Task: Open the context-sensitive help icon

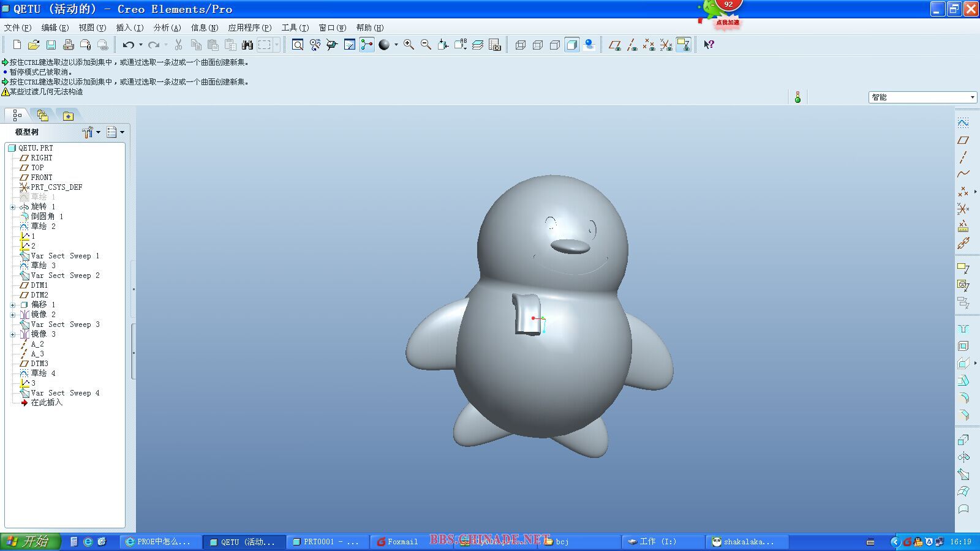Action: 709,45
